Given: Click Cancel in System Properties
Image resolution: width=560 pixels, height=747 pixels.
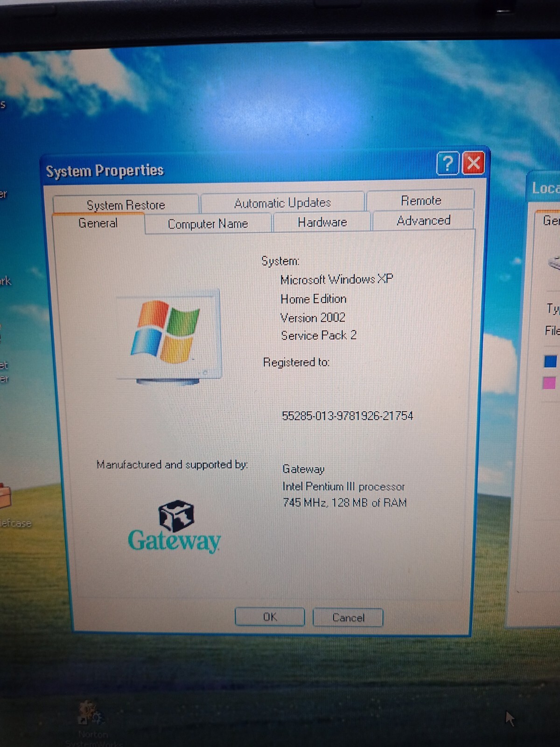Looking at the screenshot, I should pyautogui.click(x=348, y=617).
